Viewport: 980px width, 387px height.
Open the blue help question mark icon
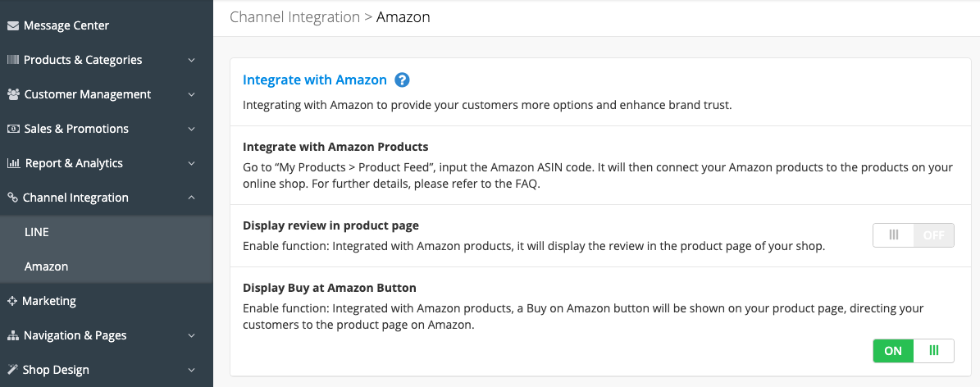[402, 80]
